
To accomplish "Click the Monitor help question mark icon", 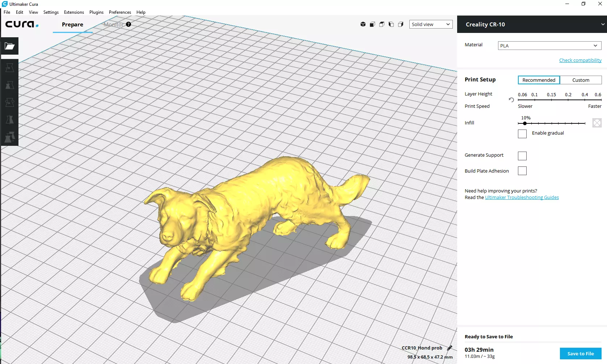I will coord(128,24).
